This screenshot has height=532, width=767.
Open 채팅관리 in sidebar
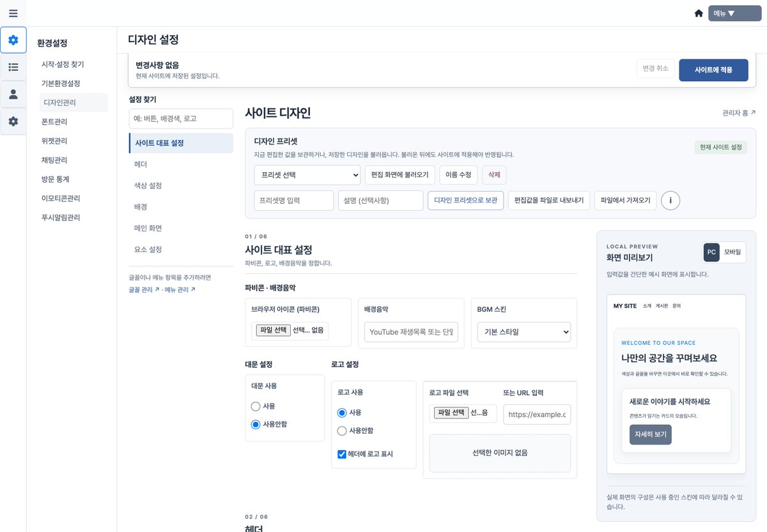point(54,160)
